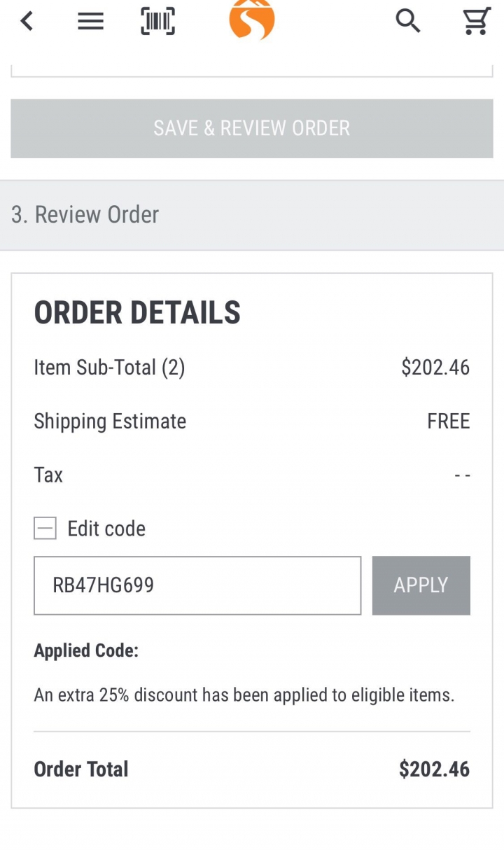Focus the promo code field RB47HG699

[x=197, y=585]
